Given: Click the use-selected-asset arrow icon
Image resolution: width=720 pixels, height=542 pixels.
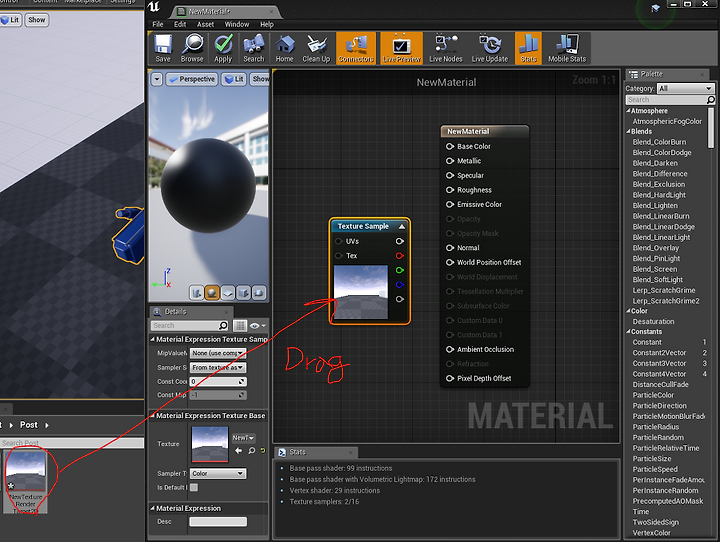Looking at the screenshot, I should coord(238,451).
